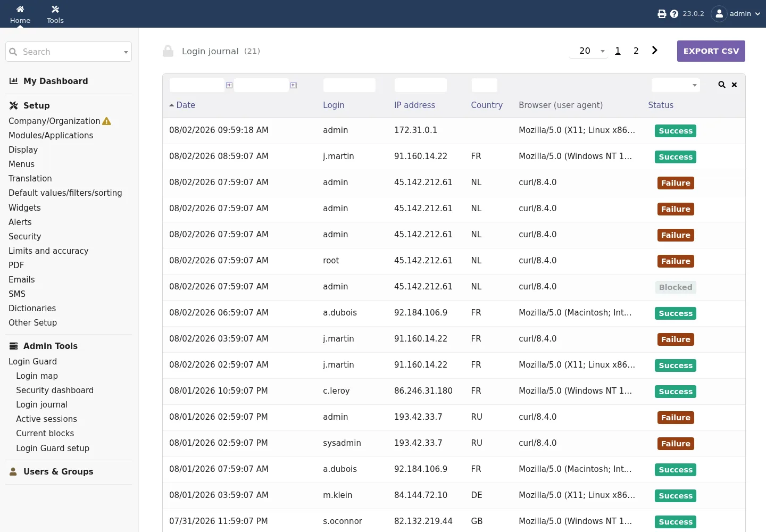Viewport: 766px width, 532px height.
Task: Click the Export CSV button
Action: 711,51
